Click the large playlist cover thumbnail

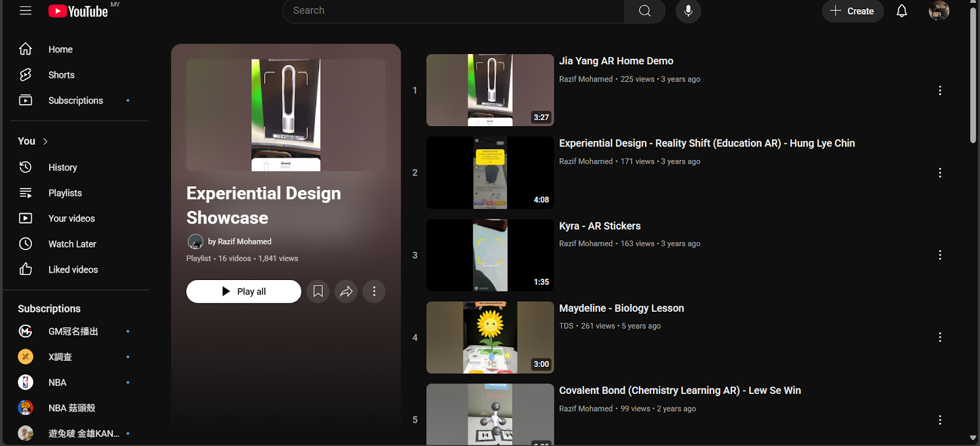click(x=286, y=115)
